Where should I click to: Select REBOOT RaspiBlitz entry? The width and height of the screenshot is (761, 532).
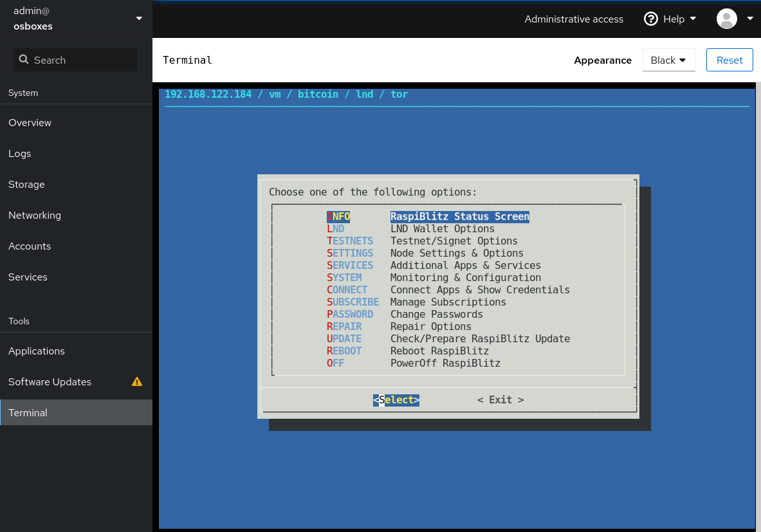(x=408, y=351)
